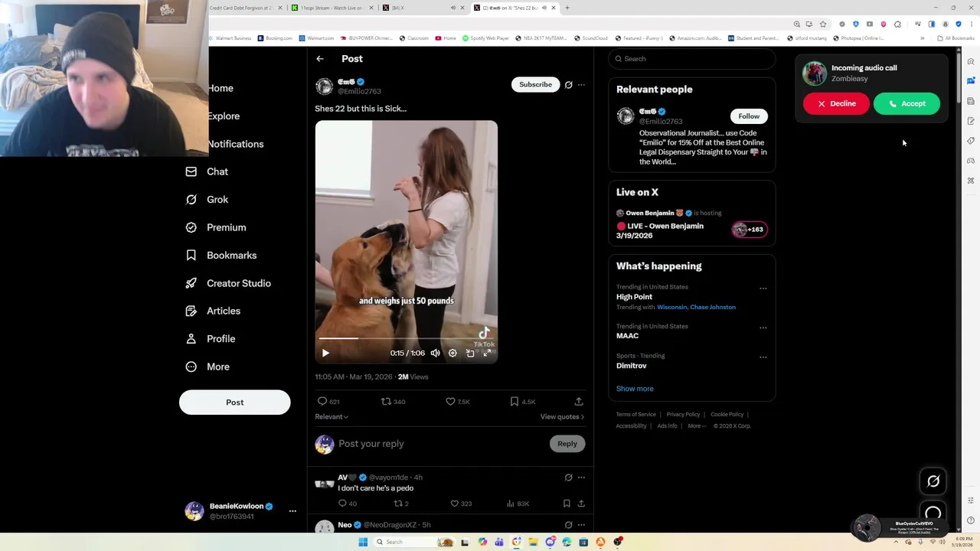Open Spotify Web Player bookmark
This screenshot has width=980, height=551.
tap(486, 38)
